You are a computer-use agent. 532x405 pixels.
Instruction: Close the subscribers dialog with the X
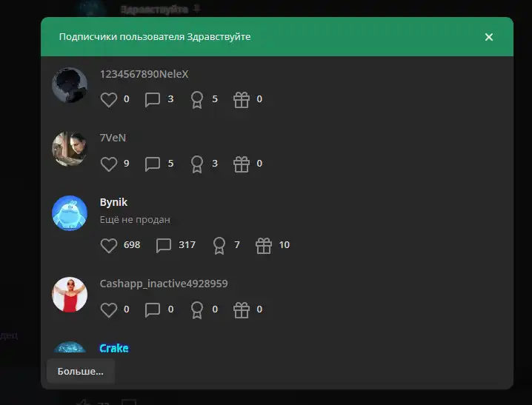488,37
